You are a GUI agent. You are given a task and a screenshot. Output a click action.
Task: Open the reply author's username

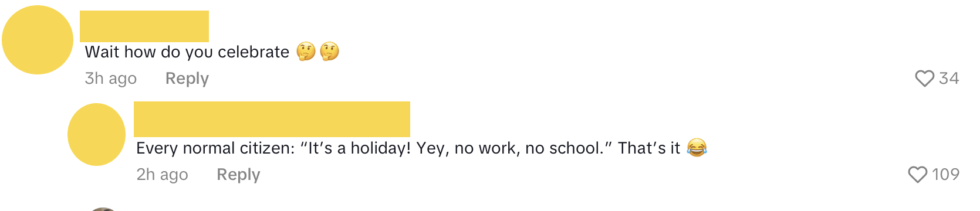pos(272,119)
